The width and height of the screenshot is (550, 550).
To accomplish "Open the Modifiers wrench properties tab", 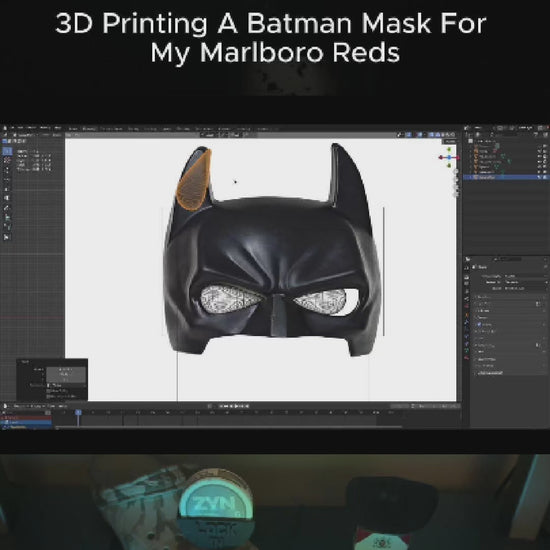I will [467, 321].
